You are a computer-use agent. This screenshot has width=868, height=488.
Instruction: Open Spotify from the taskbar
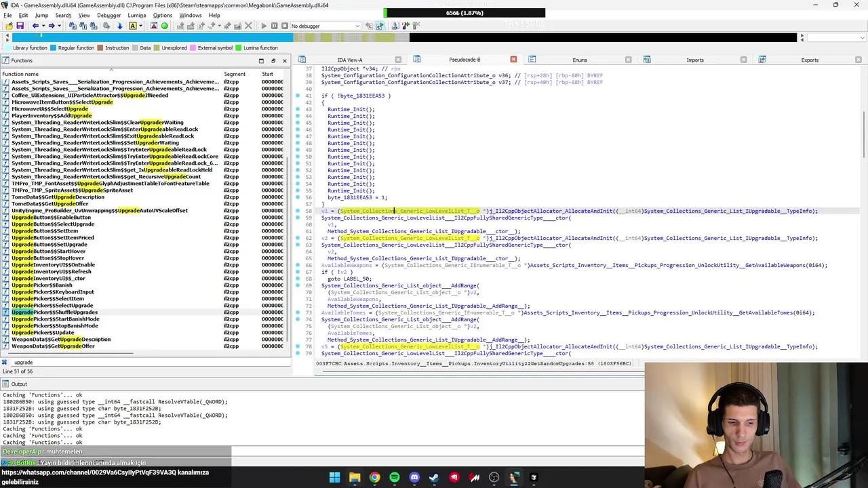394,477
